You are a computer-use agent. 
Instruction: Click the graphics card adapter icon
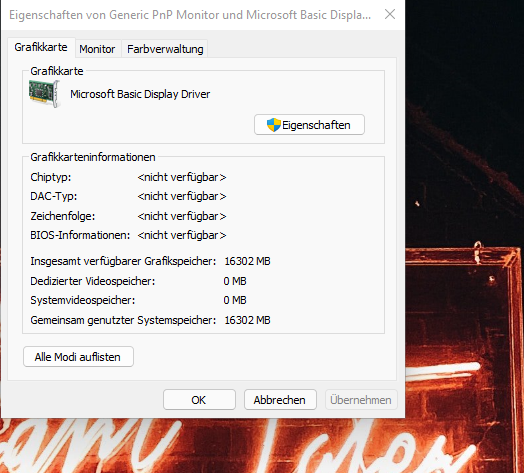44,94
